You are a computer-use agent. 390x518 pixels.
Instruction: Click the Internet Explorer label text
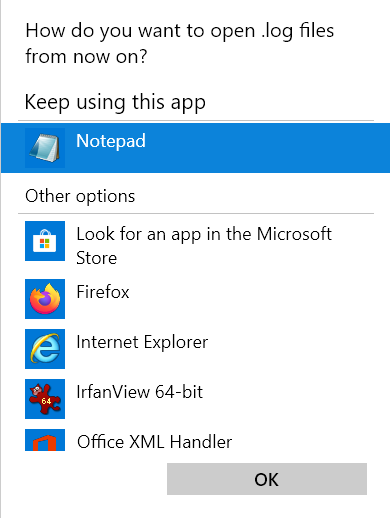point(142,342)
